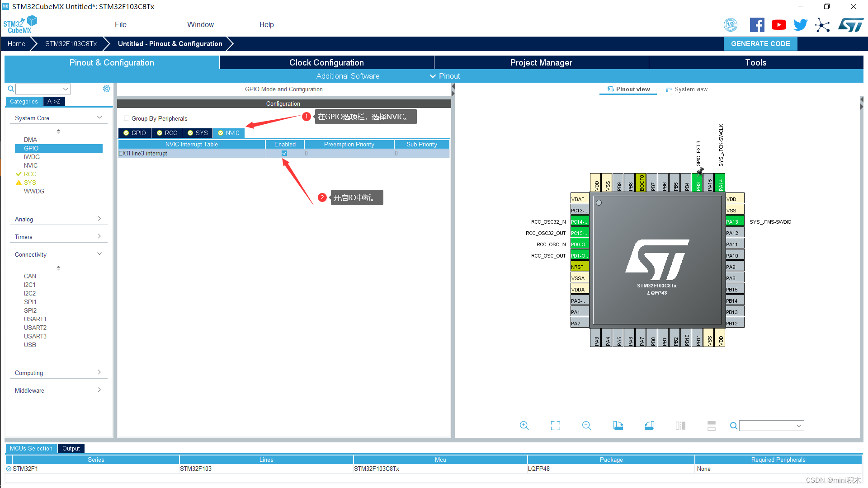
Task: Open the category search combo box
Action: pyautogui.click(x=43, y=89)
